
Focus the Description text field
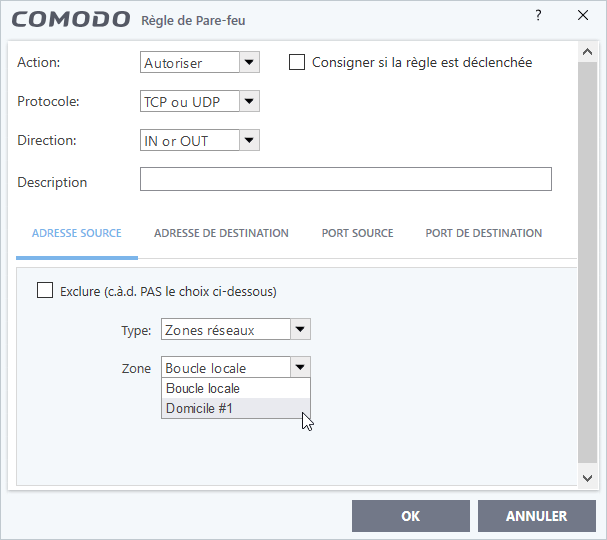point(346,179)
